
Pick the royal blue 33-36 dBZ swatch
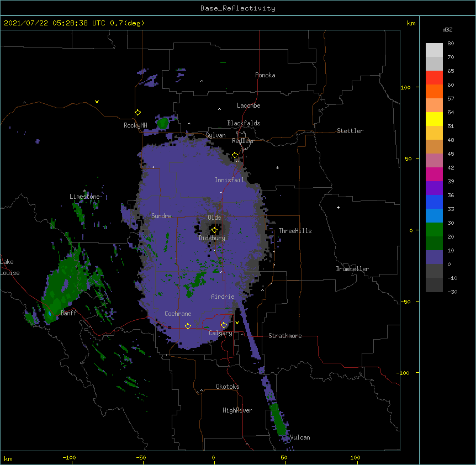pyautogui.click(x=434, y=202)
